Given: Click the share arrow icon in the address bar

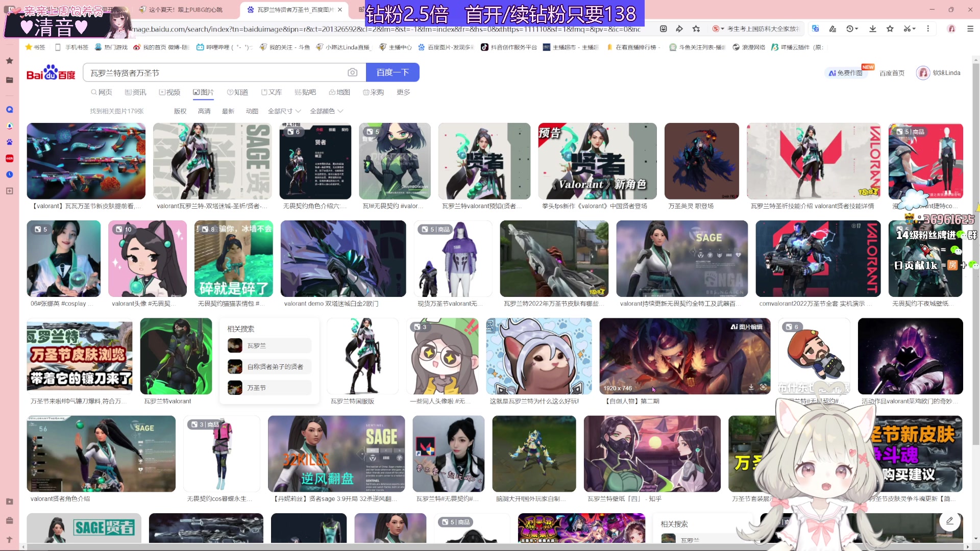Looking at the screenshot, I should tap(679, 29).
